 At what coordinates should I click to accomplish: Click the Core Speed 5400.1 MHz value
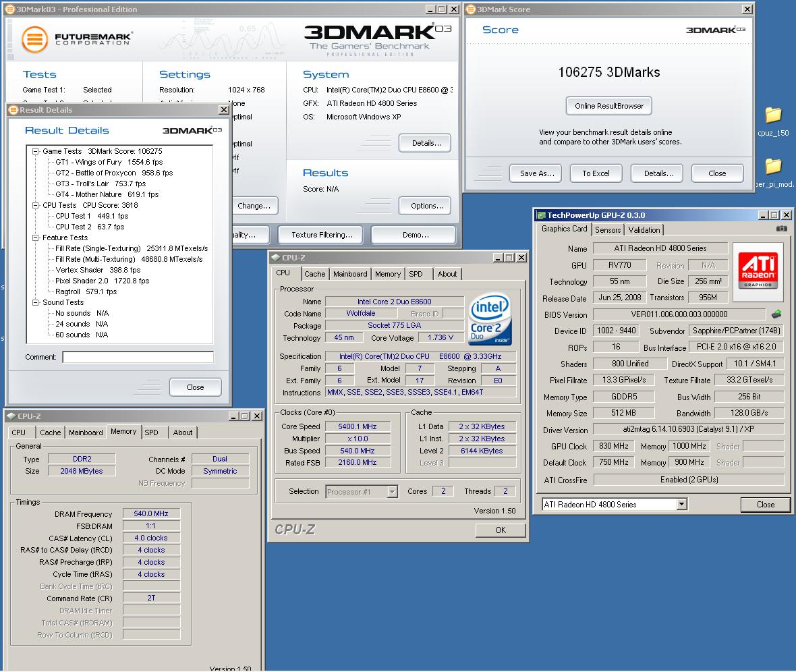point(358,426)
